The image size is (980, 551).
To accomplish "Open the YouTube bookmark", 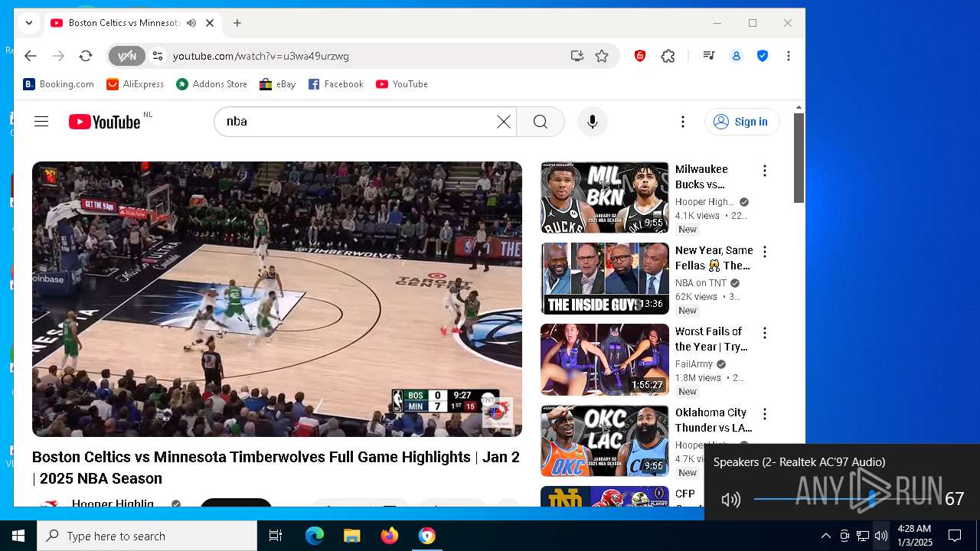I will [x=402, y=84].
